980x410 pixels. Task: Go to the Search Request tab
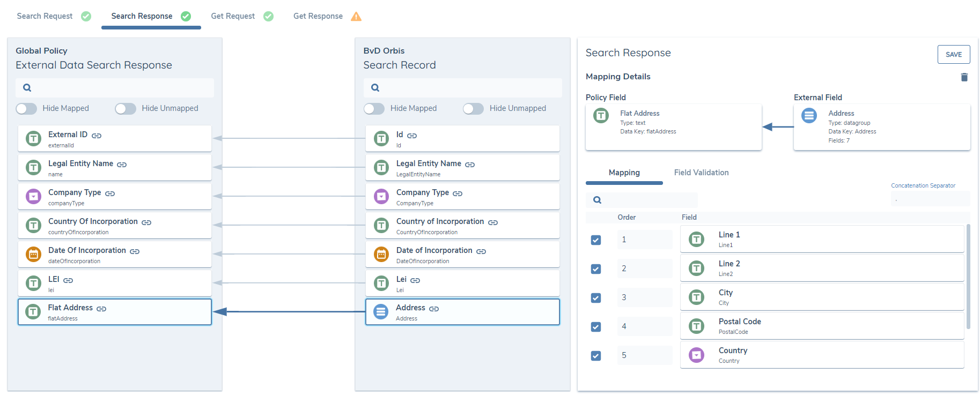tap(45, 16)
